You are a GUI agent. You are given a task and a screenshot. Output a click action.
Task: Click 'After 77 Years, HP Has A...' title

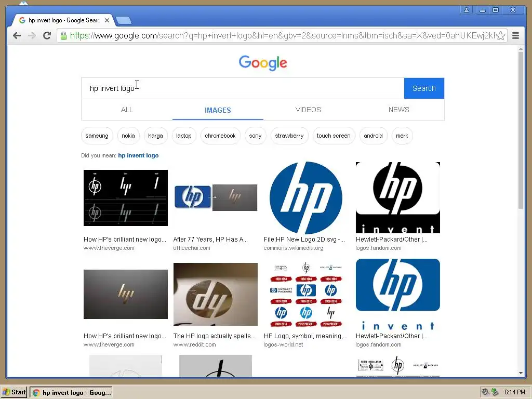pos(211,239)
